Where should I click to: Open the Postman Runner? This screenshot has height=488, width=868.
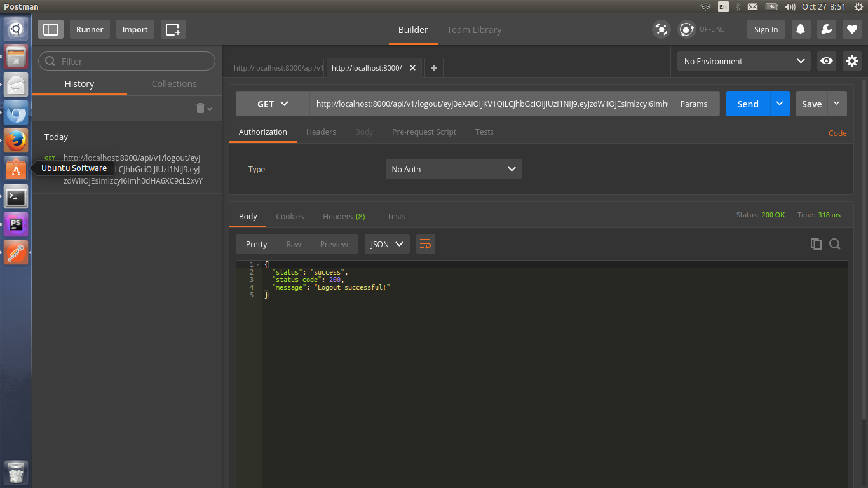coord(90,29)
